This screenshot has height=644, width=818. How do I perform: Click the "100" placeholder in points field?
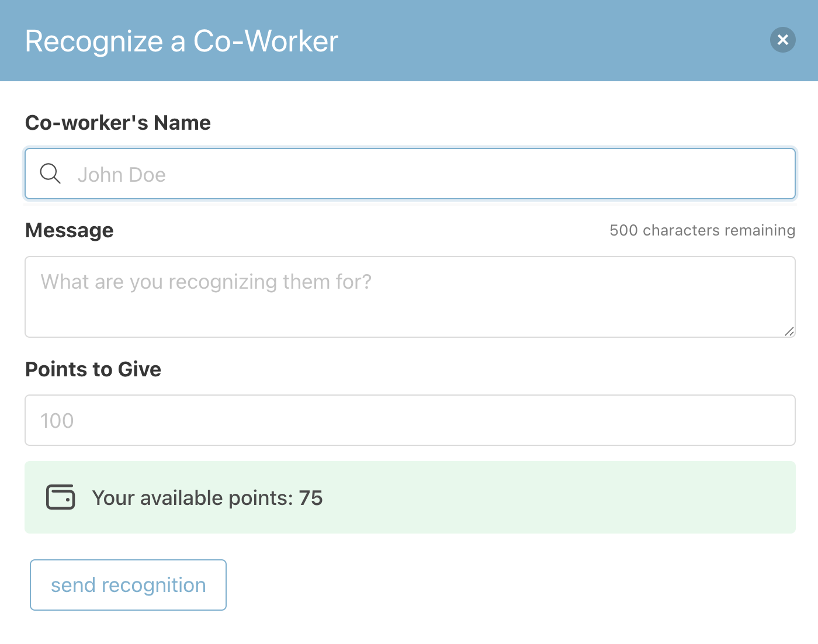pyautogui.click(x=57, y=421)
